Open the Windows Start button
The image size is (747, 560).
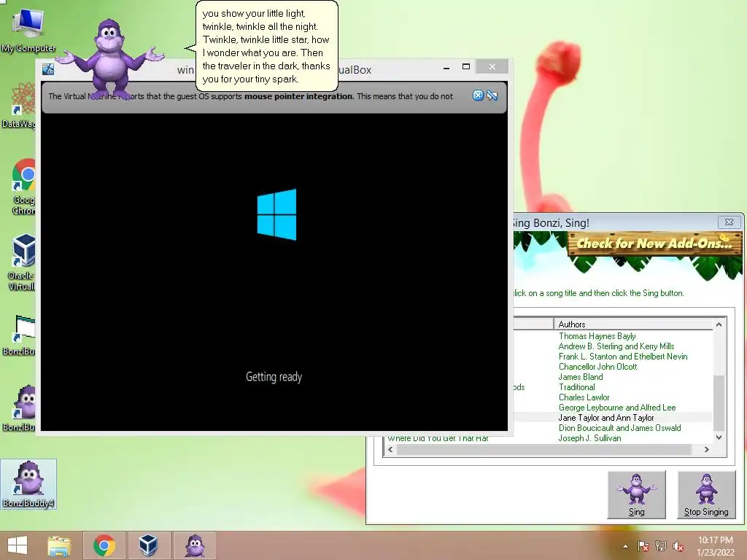(x=18, y=545)
